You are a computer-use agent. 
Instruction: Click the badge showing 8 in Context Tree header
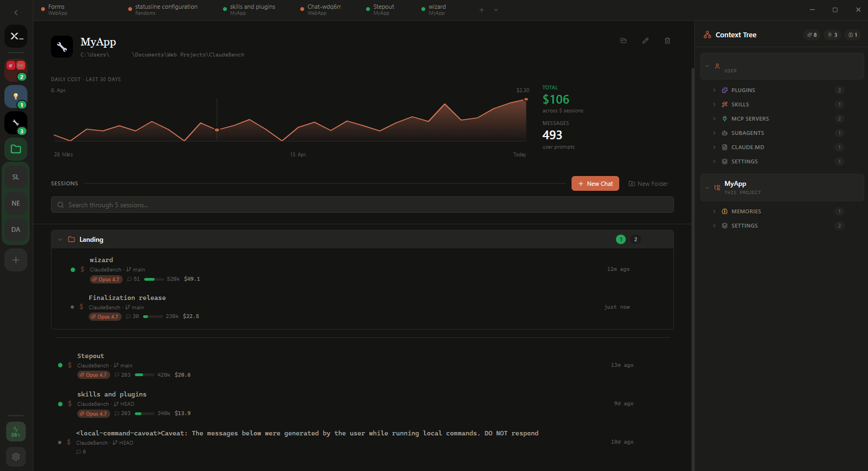tap(812, 35)
